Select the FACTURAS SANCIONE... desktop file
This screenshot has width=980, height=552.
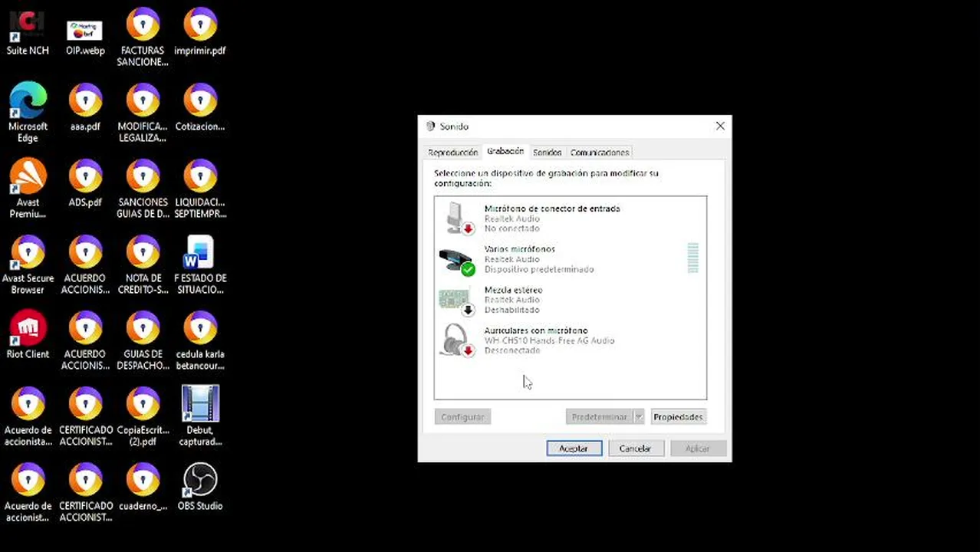click(143, 38)
